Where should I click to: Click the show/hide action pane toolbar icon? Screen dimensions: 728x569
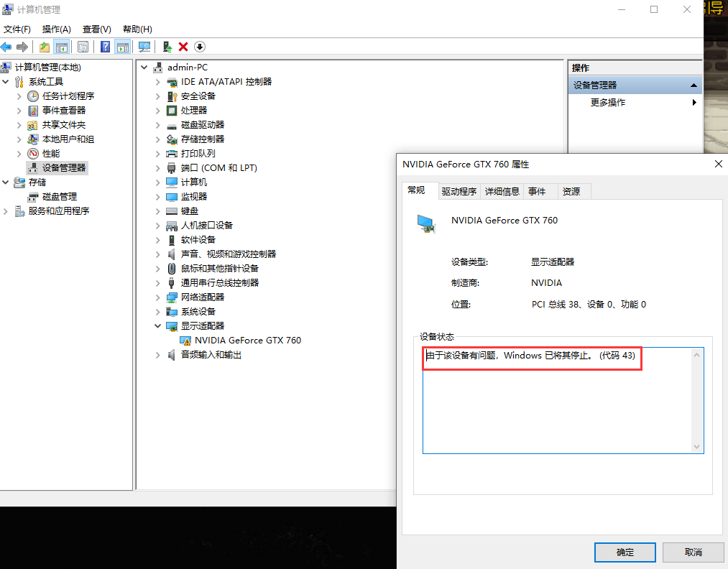point(123,47)
